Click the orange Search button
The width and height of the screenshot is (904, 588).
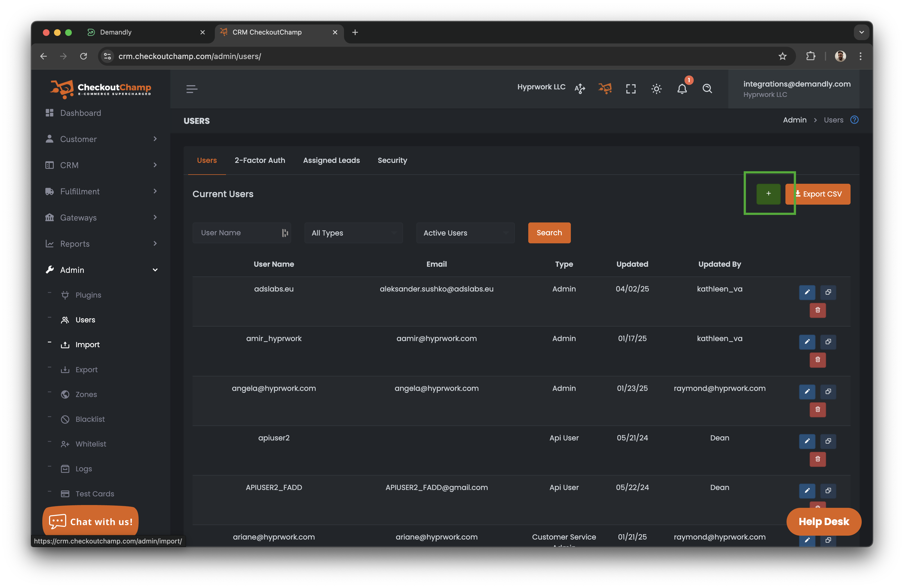[549, 233]
